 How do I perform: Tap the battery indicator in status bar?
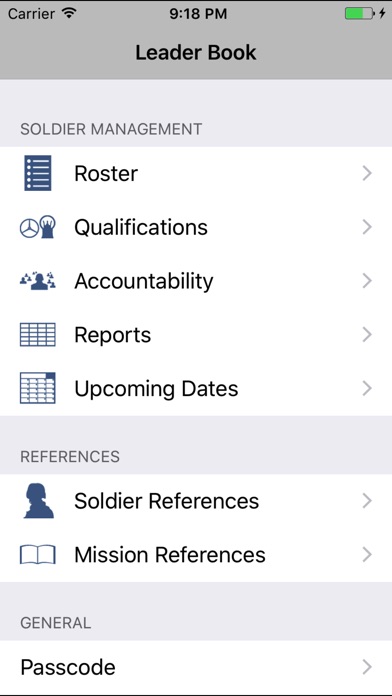[360, 13]
